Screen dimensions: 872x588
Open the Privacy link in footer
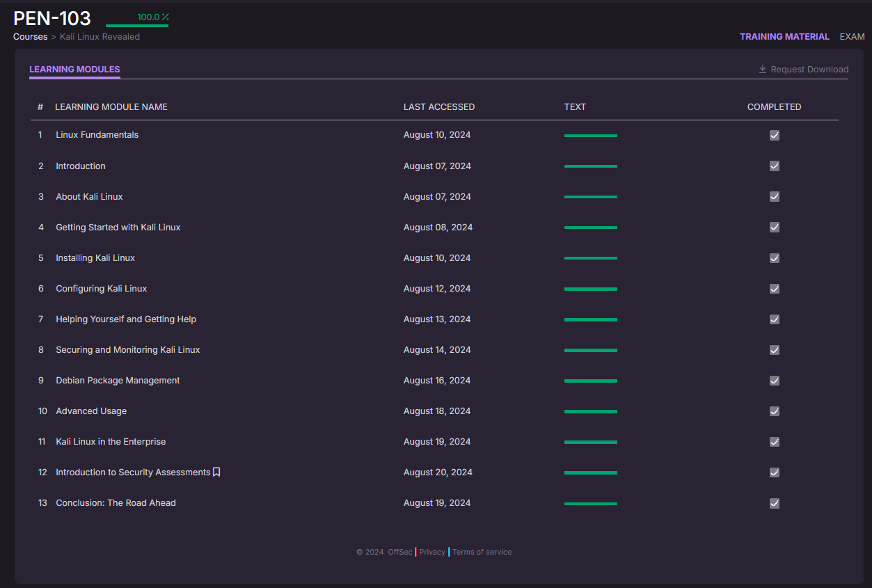click(x=432, y=552)
